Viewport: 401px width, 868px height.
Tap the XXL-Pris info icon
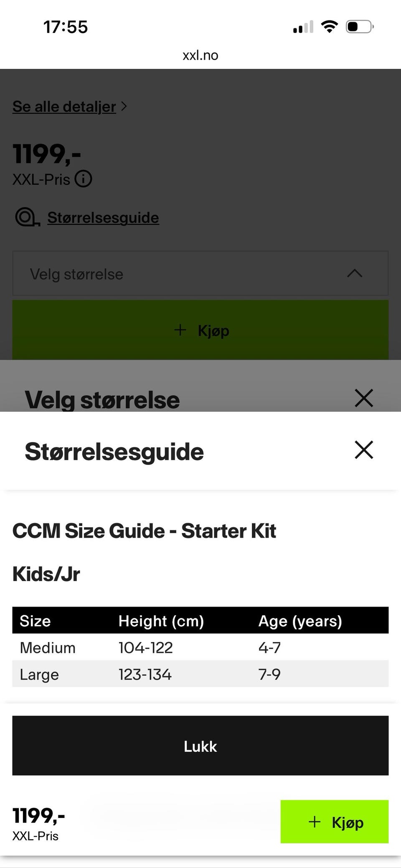click(x=83, y=179)
